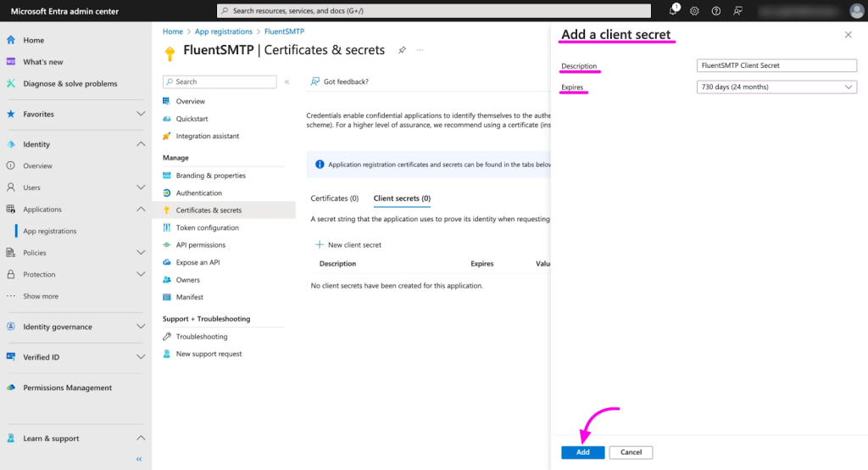Click the feedback icon in header
This screenshot has height=470, width=868.
[x=737, y=11]
